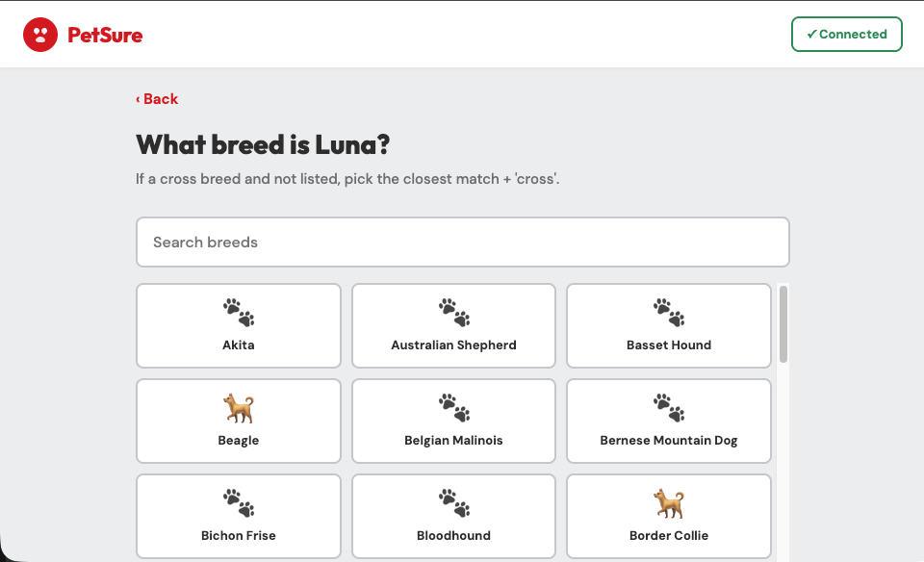Click the paw icon for Belgian Malinois
This screenshot has width=924, height=562.
coord(453,408)
